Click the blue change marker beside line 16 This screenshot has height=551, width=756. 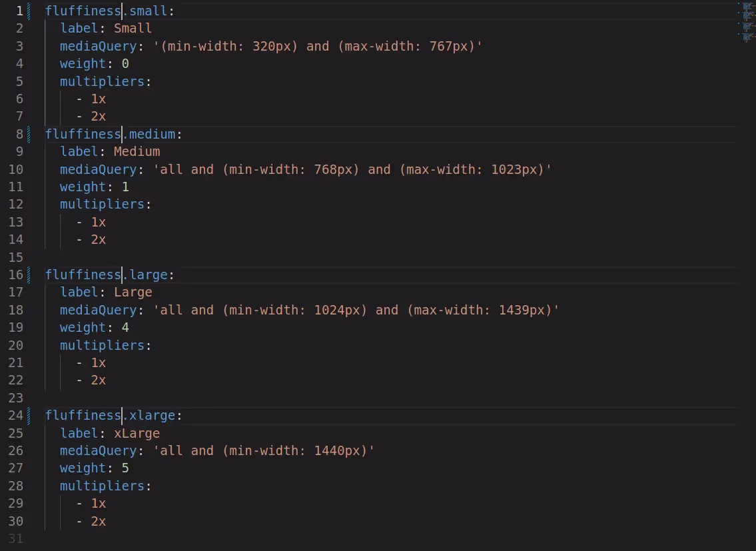[x=29, y=275]
